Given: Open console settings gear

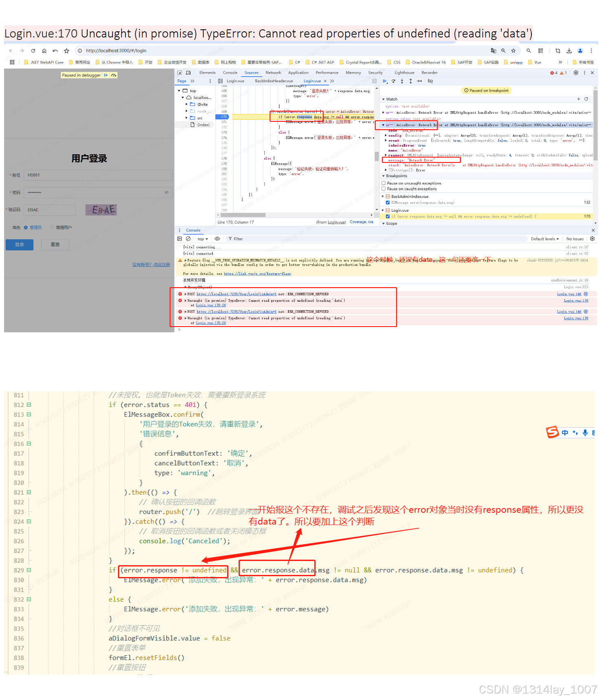Looking at the screenshot, I should tap(592, 239).
